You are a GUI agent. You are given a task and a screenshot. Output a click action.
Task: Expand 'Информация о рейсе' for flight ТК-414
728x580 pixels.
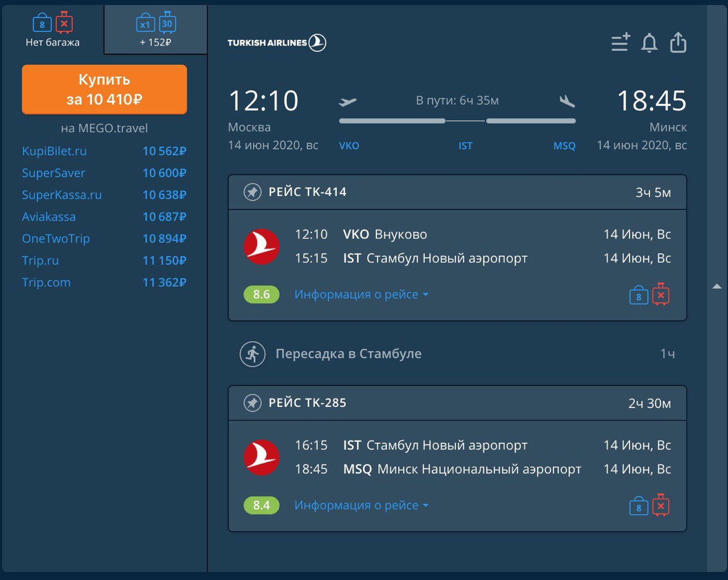tap(361, 294)
